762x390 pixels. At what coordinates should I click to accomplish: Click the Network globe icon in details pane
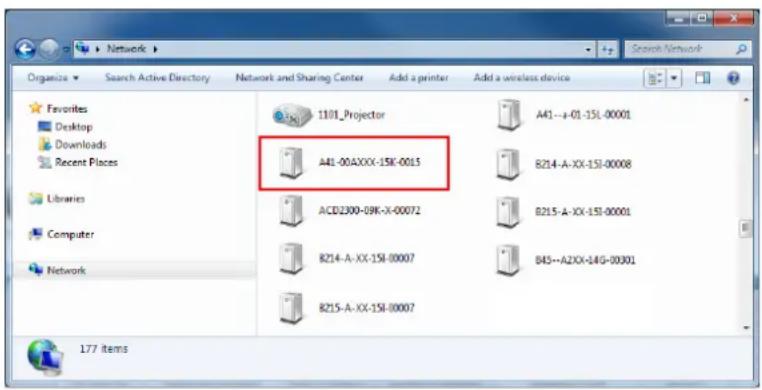[45, 357]
